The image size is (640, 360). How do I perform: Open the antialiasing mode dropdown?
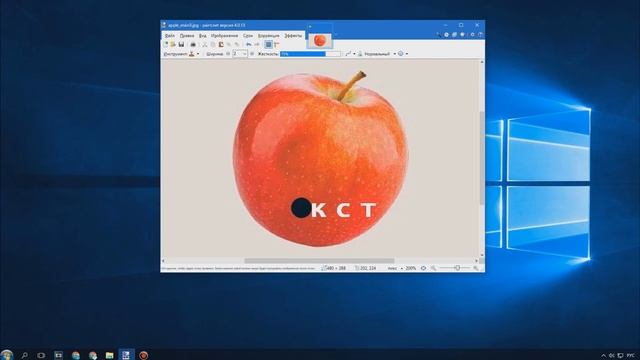coord(403,53)
